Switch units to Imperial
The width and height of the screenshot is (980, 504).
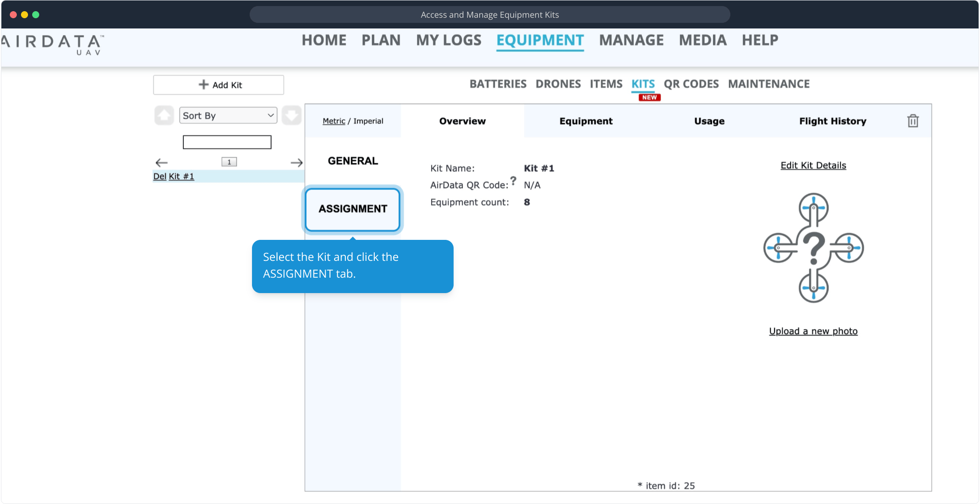point(368,121)
